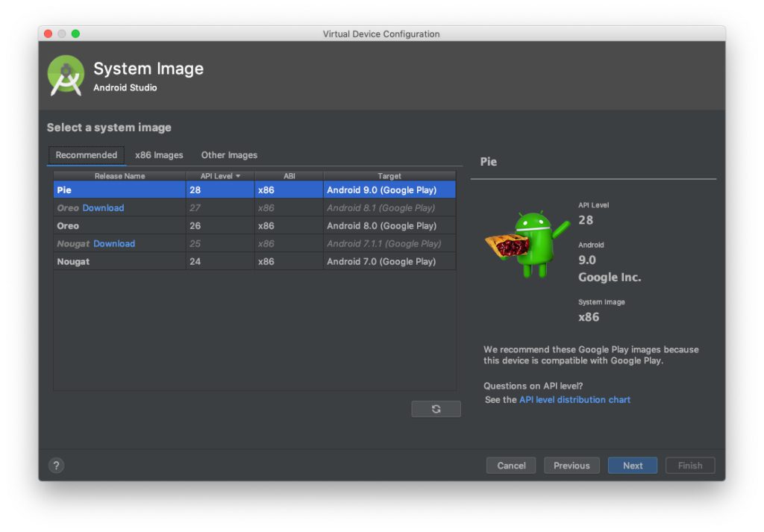Image resolution: width=764 pixels, height=532 pixels.
Task: Click the Android Pie mascot image
Action: point(527,244)
